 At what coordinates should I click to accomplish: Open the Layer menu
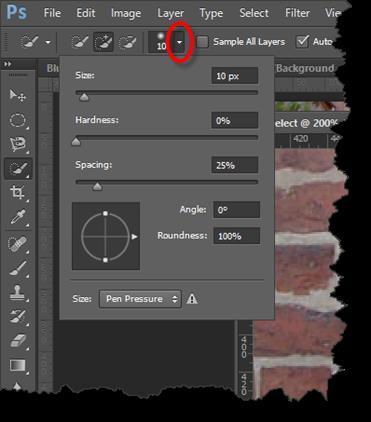pyautogui.click(x=170, y=13)
